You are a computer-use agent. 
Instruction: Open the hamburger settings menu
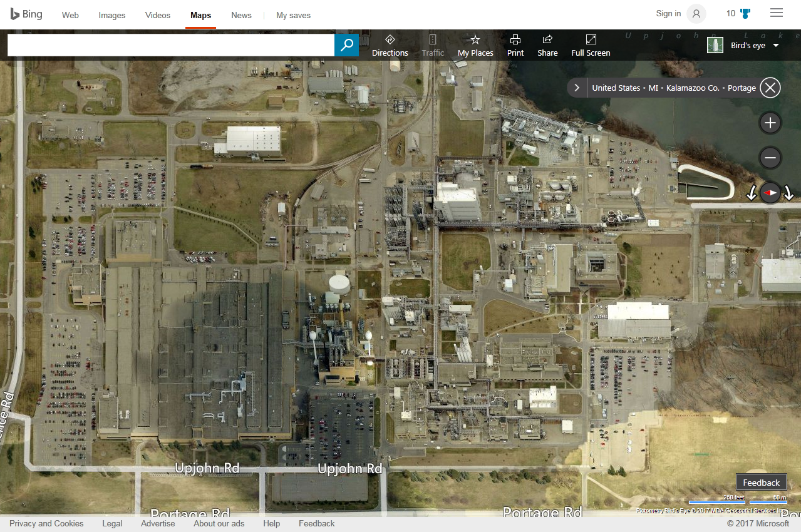coord(776,13)
